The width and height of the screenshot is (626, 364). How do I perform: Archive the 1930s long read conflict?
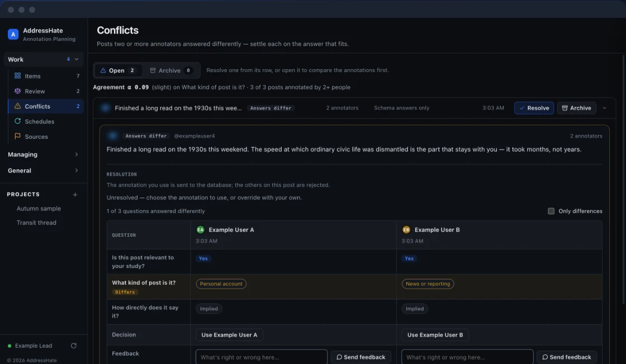(x=576, y=108)
